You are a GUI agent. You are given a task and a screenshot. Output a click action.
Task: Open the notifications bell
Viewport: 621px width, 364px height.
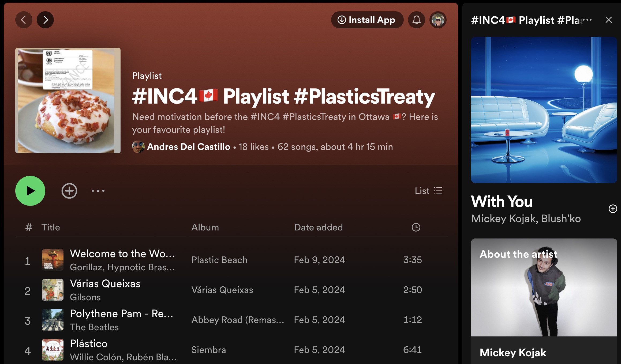tap(416, 20)
